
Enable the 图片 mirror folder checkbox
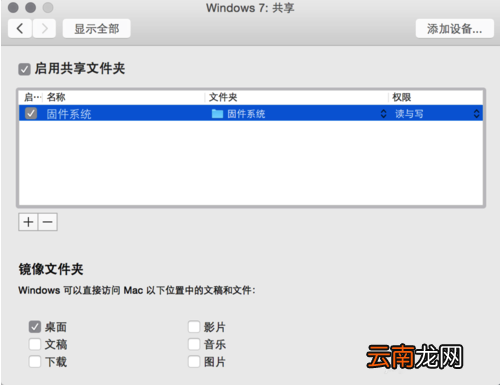point(194,361)
